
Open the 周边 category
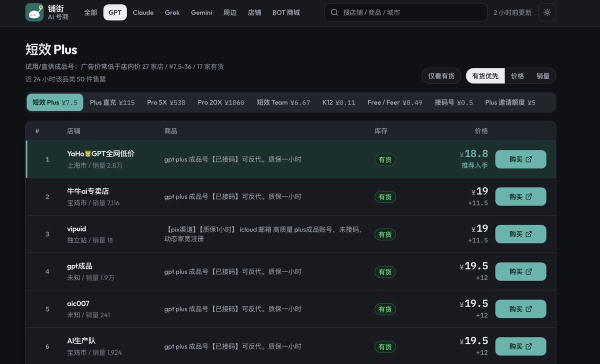230,12
